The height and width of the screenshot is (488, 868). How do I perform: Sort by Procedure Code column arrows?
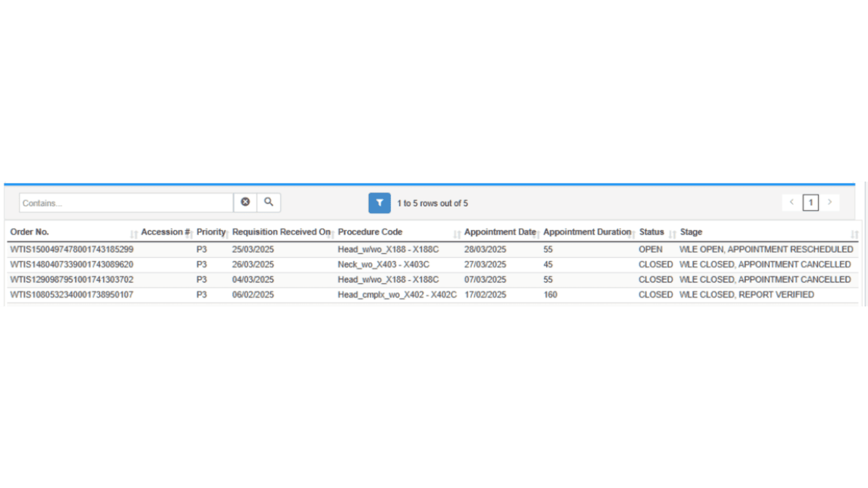point(457,234)
